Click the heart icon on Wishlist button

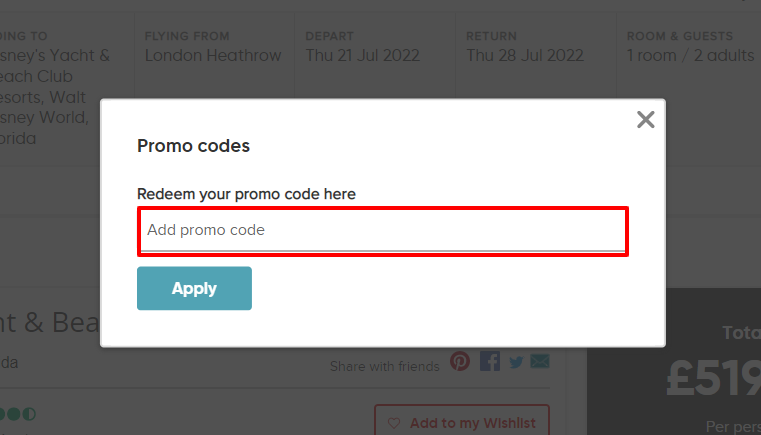point(393,423)
